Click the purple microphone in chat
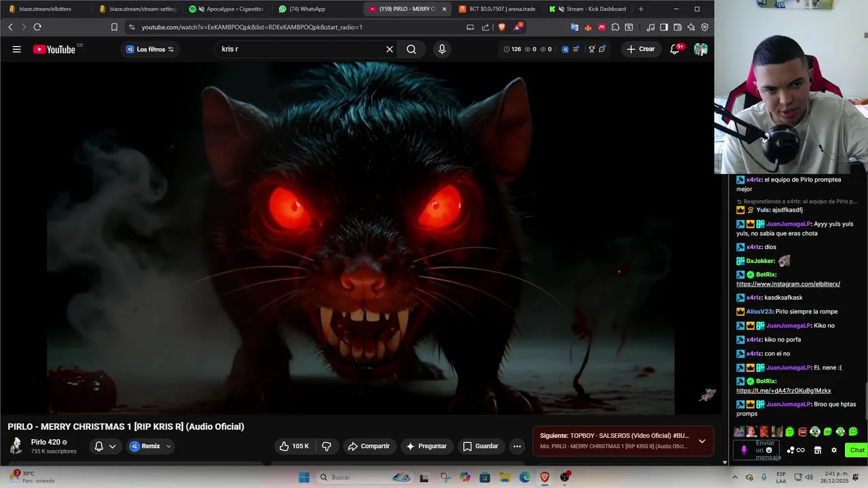Viewport: 868px width, 488px height. pos(744,450)
